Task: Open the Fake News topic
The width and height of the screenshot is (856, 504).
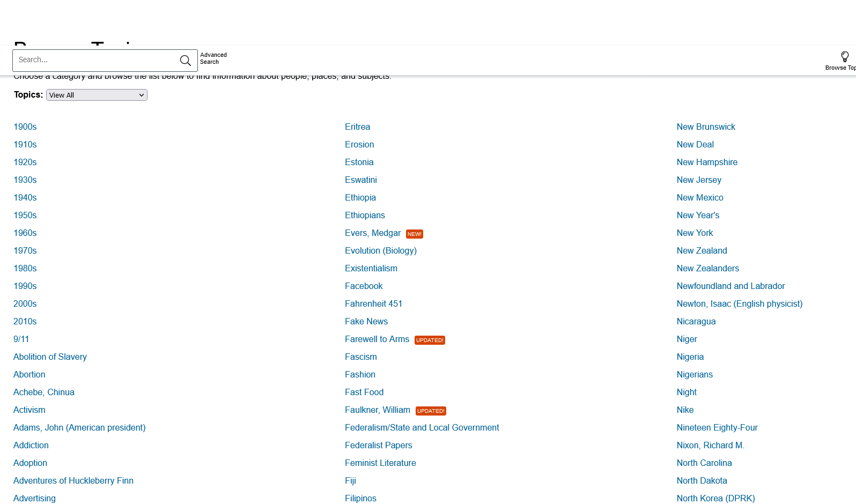Action: pyautogui.click(x=366, y=322)
